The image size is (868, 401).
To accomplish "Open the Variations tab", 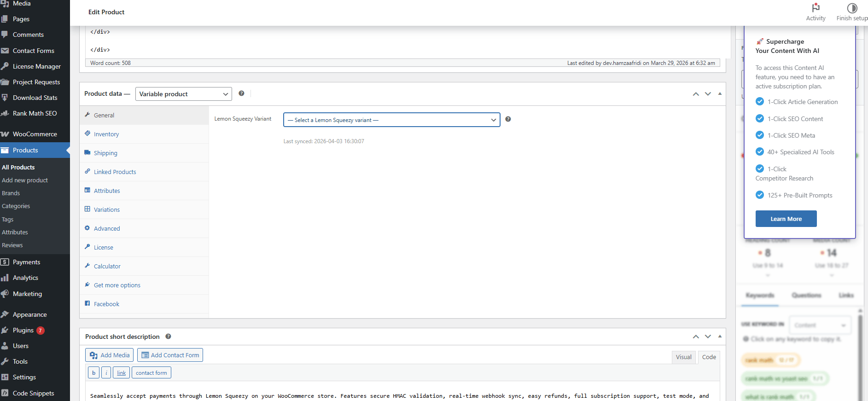I will tap(144, 209).
